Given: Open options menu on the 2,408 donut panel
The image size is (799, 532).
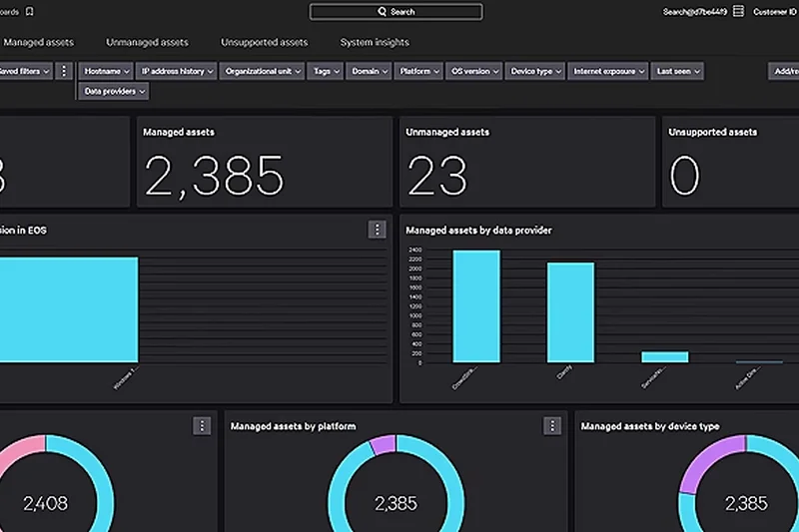Looking at the screenshot, I should point(202,426).
